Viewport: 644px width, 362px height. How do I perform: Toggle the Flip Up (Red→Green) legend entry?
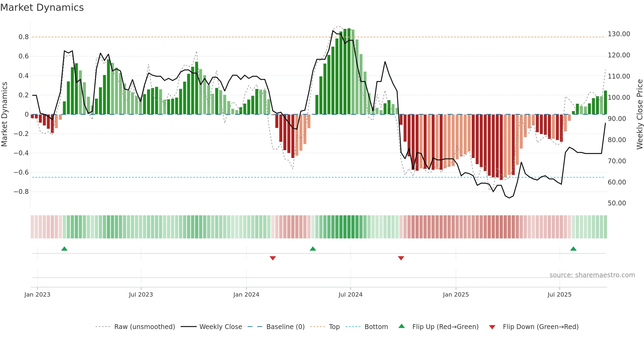[x=439, y=327]
